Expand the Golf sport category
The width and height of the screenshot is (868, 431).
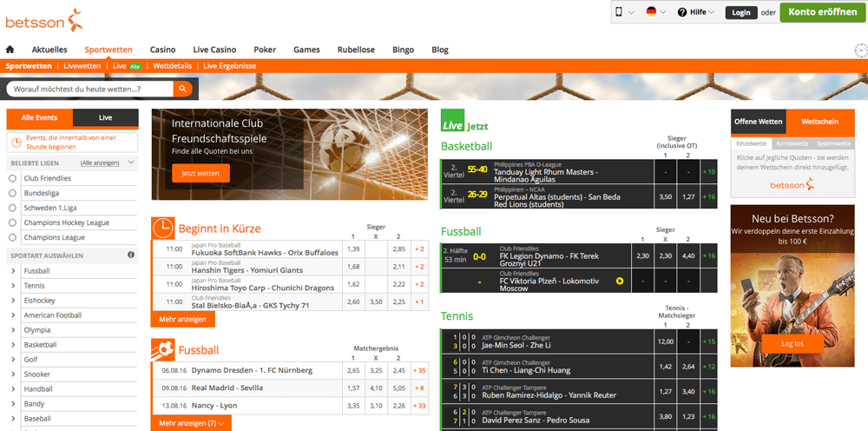[13, 360]
